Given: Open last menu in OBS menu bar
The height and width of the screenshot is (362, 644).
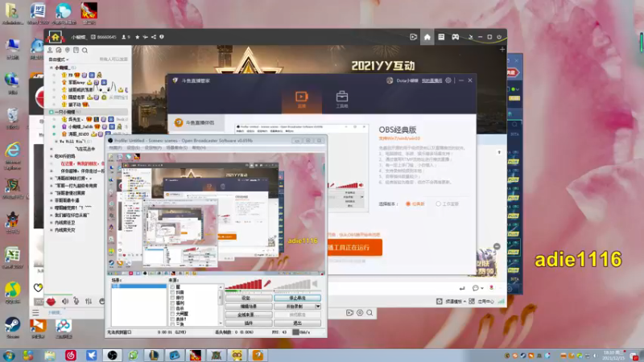Looking at the screenshot, I should [x=199, y=148].
